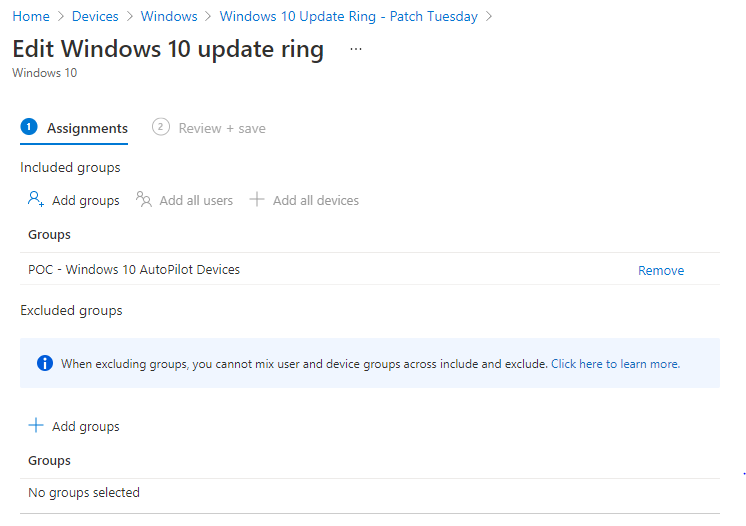Click Add groups text under Excluded groups
Screen dimensions: 746x526
(x=86, y=427)
